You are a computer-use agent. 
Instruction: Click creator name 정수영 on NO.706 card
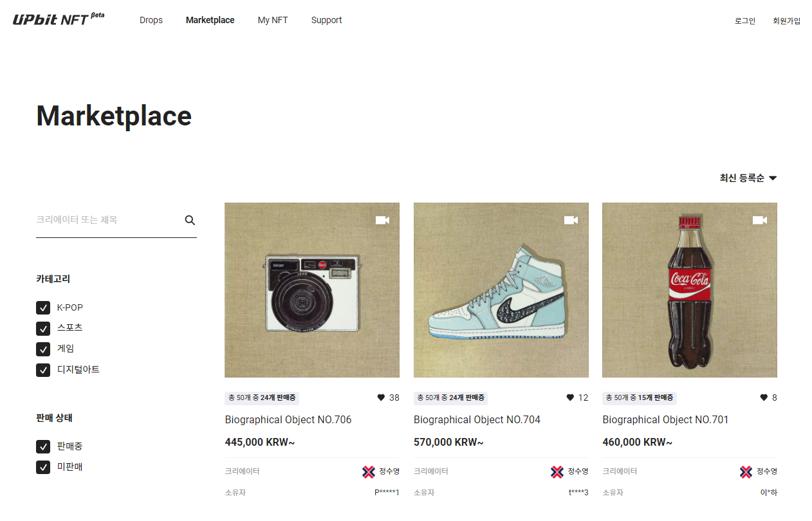tap(389, 471)
